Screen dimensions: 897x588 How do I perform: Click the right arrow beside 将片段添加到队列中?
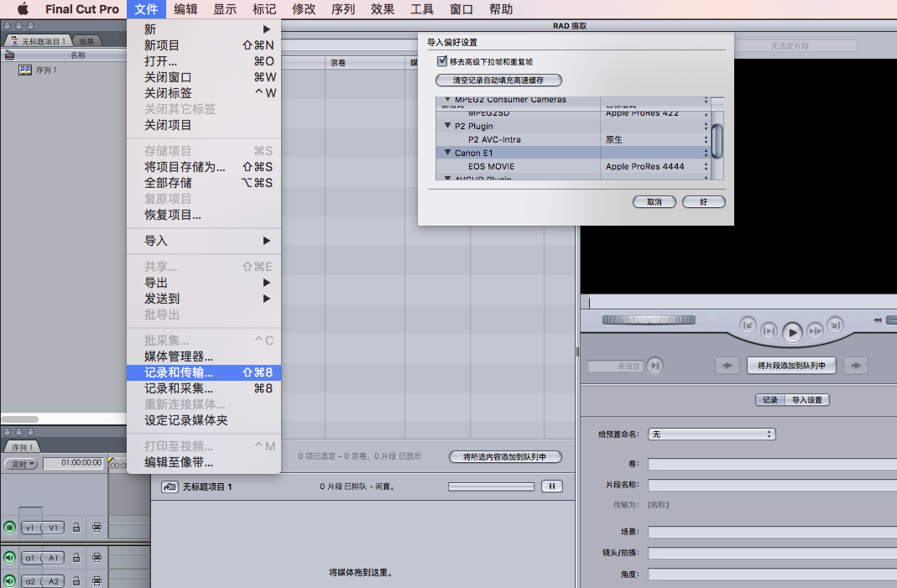click(856, 366)
